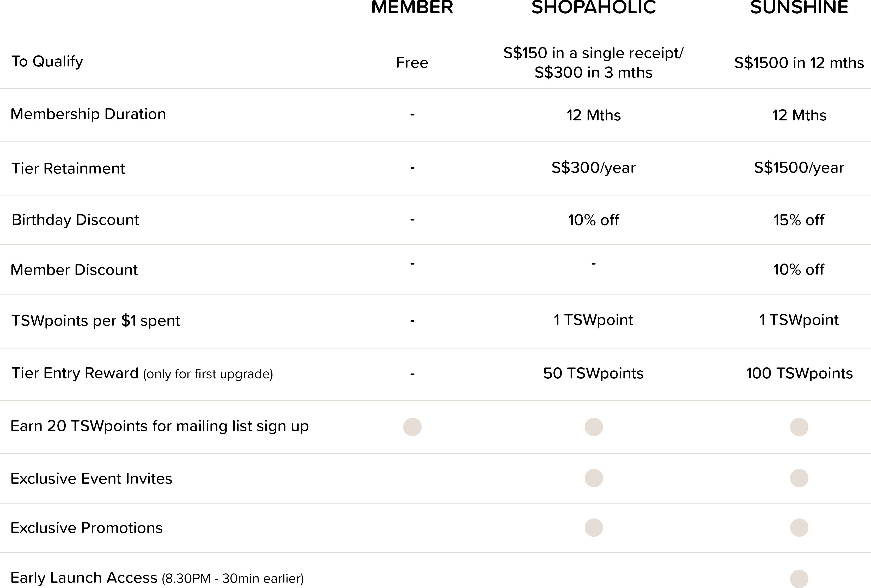
Task: Click Exclusive Promotions dot under SHOPAHOLIC
Action: (x=594, y=528)
